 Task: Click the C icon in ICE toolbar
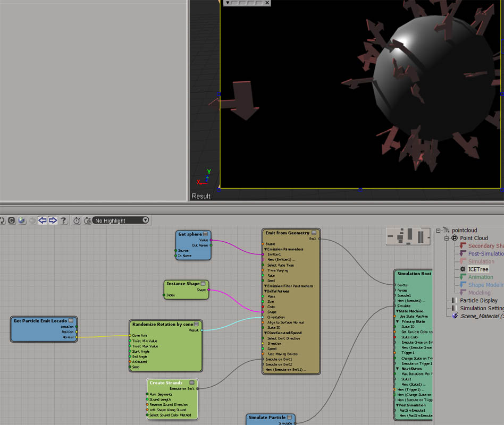point(11,220)
